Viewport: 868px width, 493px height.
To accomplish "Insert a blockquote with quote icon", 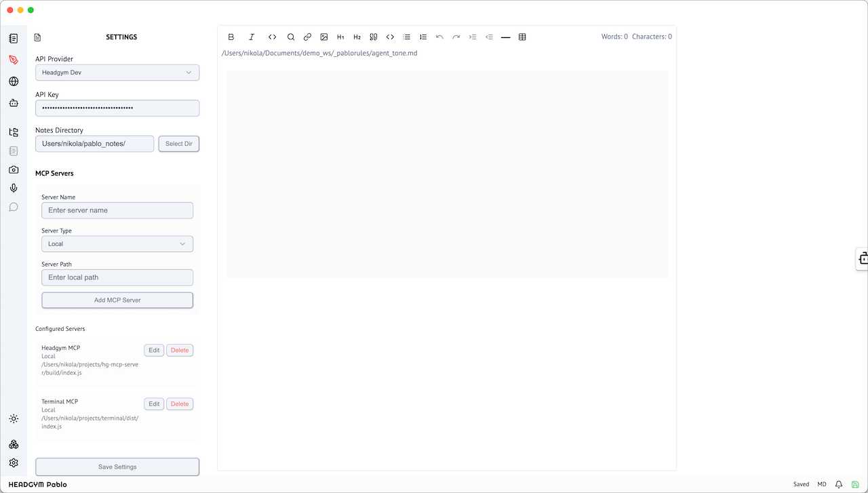I will click(x=374, y=37).
